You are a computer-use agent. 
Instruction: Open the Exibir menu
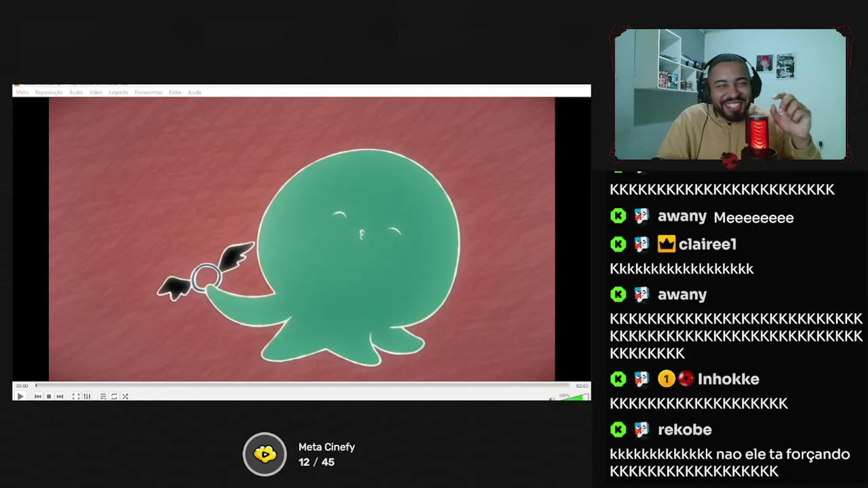point(175,92)
